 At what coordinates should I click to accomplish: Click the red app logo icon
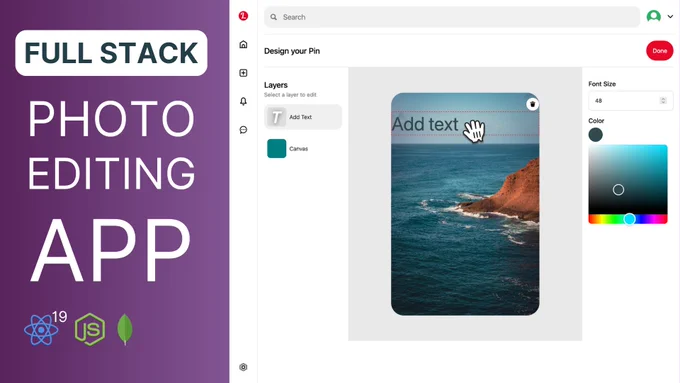pyautogui.click(x=243, y=16)
